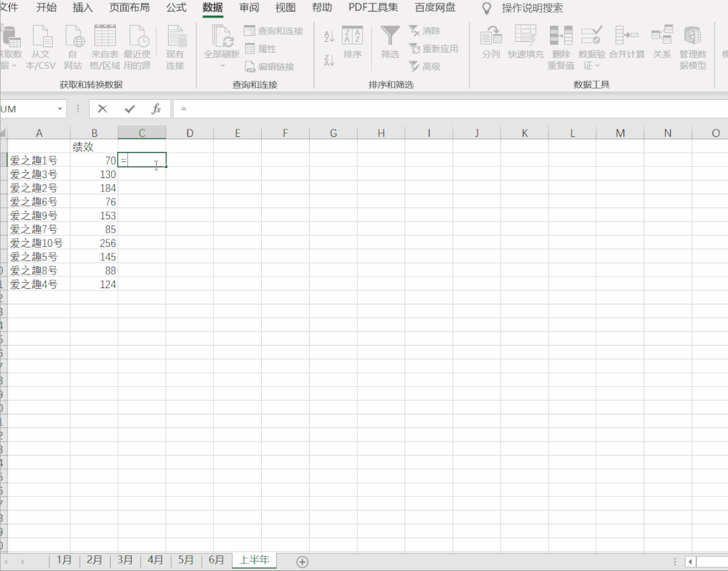Select column D header
The image size is (728, 571).
tap(190, 134)
